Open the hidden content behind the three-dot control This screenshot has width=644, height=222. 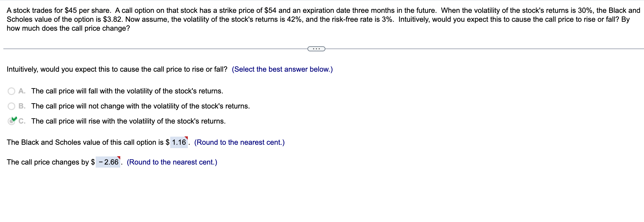pyautogui.click(x=316, y=49)
